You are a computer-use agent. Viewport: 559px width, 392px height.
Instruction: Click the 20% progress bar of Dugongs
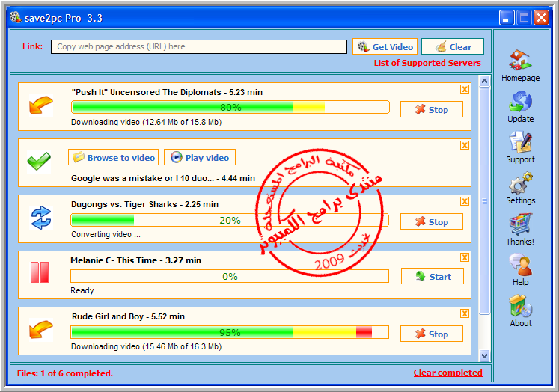click(230, 220)
